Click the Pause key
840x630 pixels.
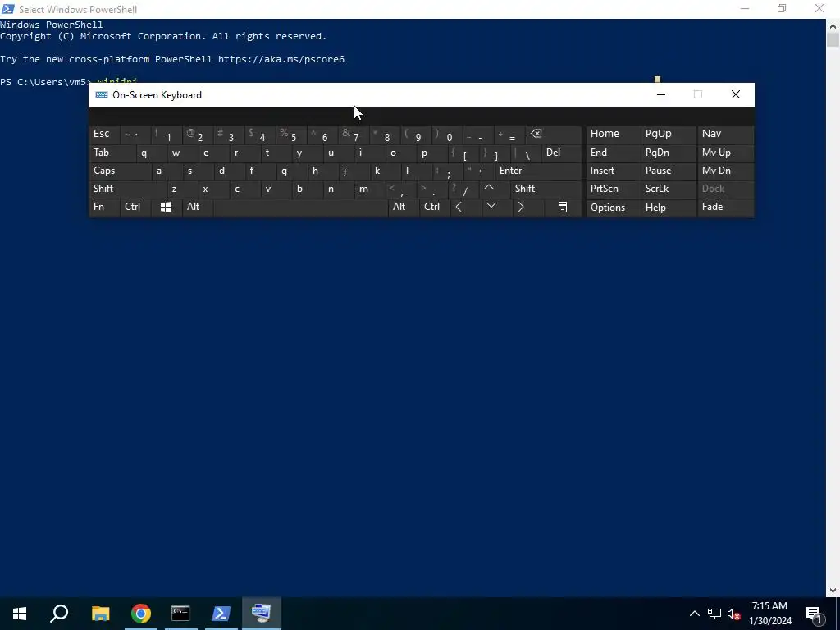click(669, 171)
